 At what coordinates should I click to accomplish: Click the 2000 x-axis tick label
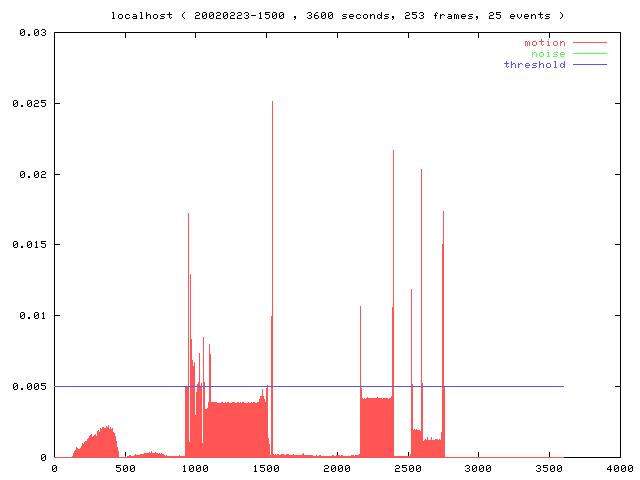coord(337,468)
